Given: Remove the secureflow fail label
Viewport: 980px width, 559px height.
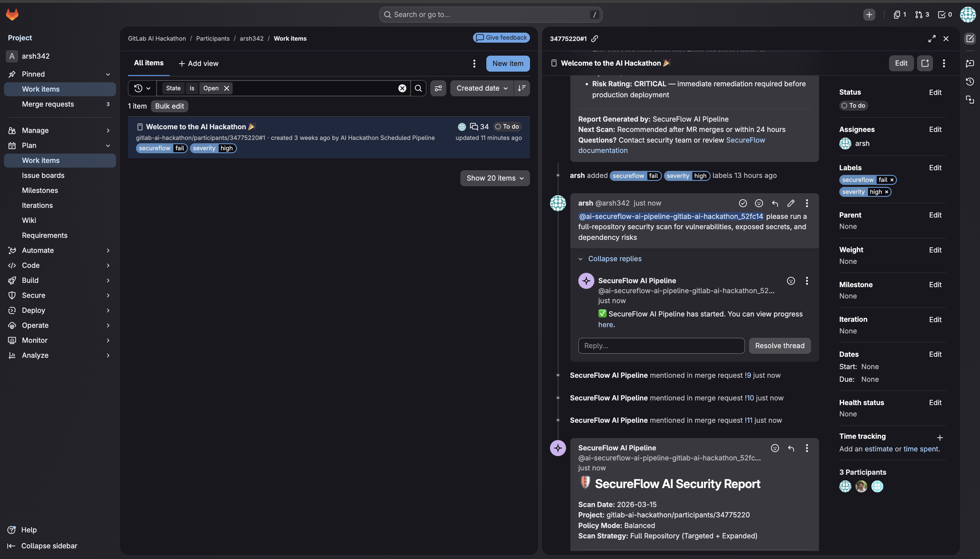Looking at the screenshot, I should [x=892, y=180].
